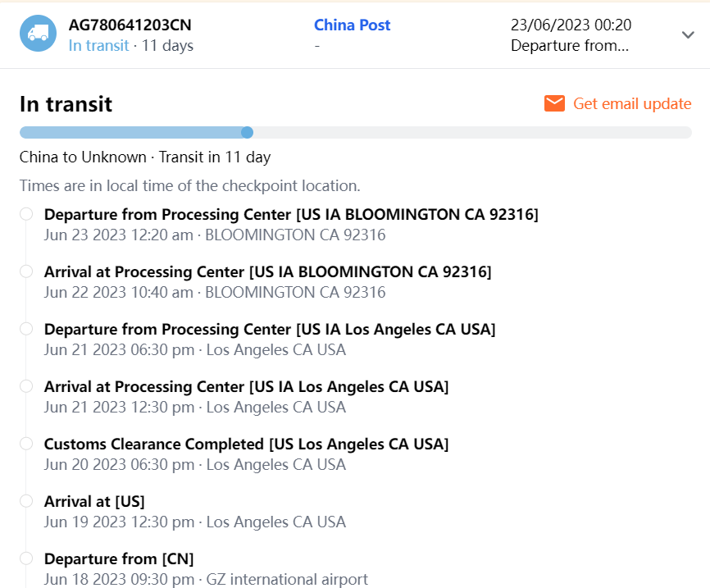Click the blue In transit status label
This screenshot has height=588, width=710.
coord(98,45)
